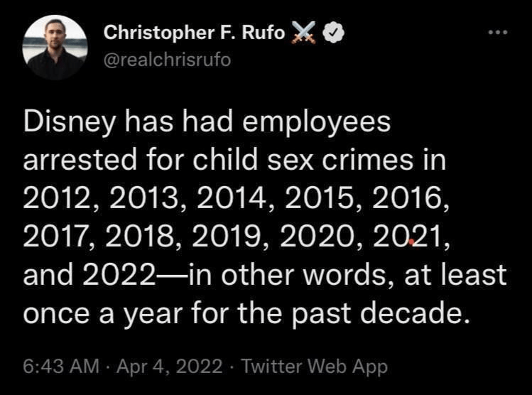Viewport: 532px width, 395px height.
Task: Click the 6:43 AM timestamp
Action: (60, 367)
